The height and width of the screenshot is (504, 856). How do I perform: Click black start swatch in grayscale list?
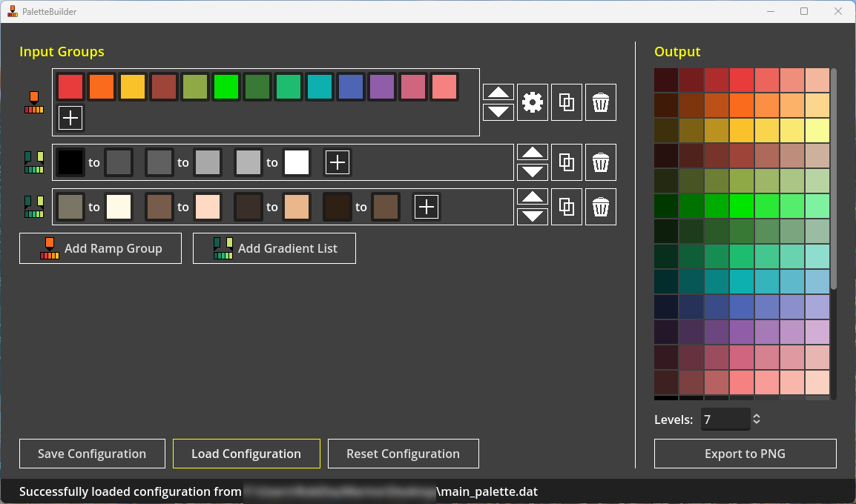coord(70,162)
